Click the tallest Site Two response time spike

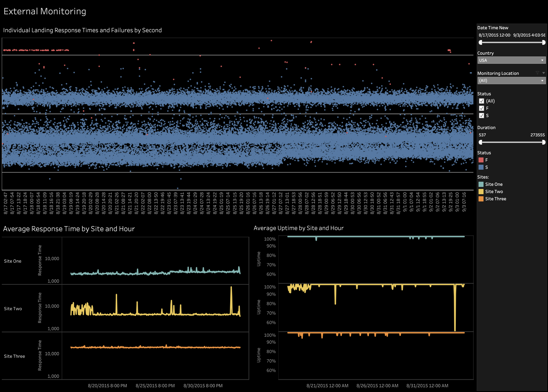tap(231, 301)
